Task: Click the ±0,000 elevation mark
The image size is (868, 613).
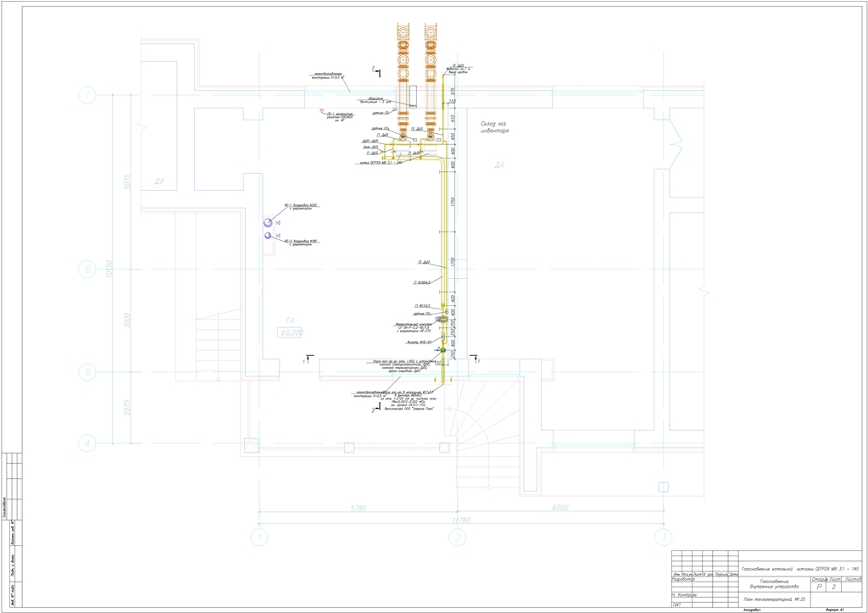Action: 291,333
